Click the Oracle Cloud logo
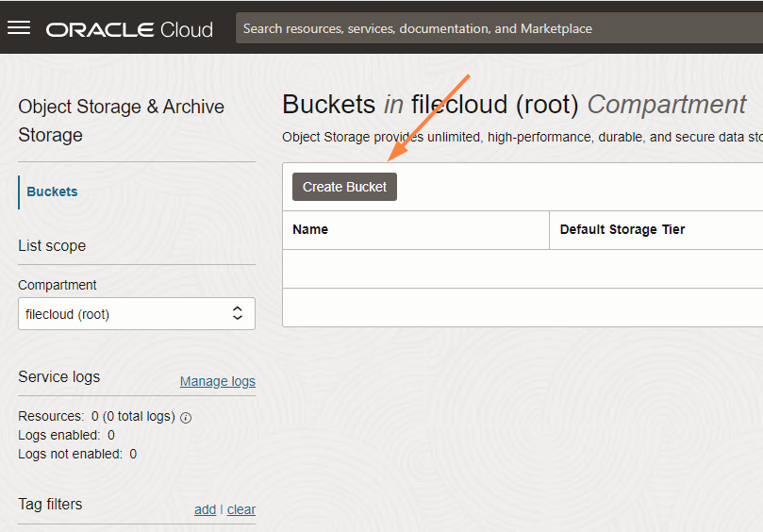763x532 pixels. [129, 29]
